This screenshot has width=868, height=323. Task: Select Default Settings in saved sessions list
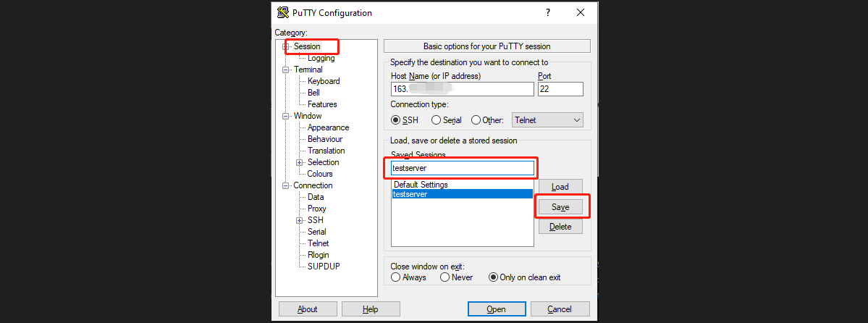(421, 185)
